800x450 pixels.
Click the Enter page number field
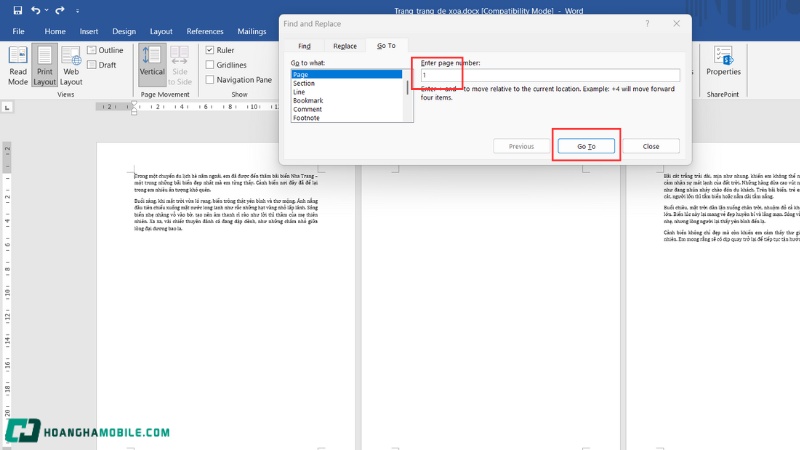(x=550, y=75)
